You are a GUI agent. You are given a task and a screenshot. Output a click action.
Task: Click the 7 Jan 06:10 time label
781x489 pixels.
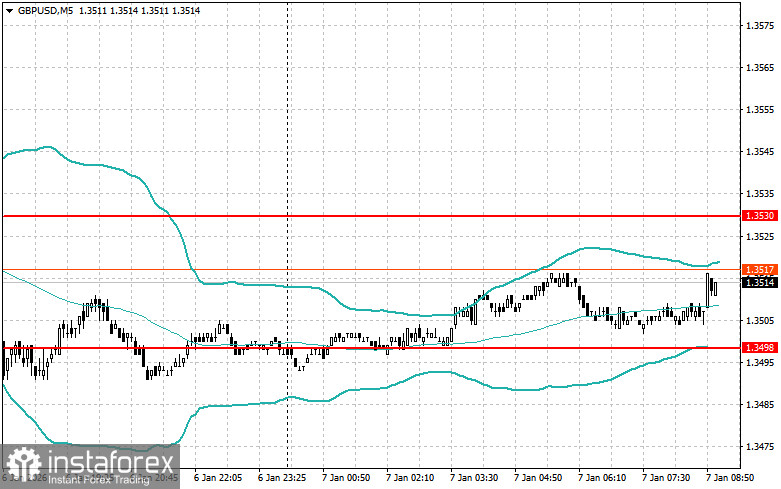[x=602, y=478]
